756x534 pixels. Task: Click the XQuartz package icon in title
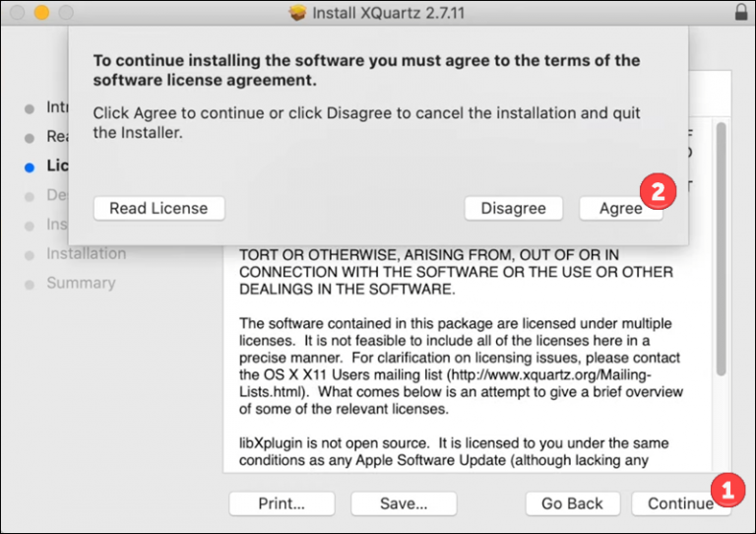click(x=297, y=13)
